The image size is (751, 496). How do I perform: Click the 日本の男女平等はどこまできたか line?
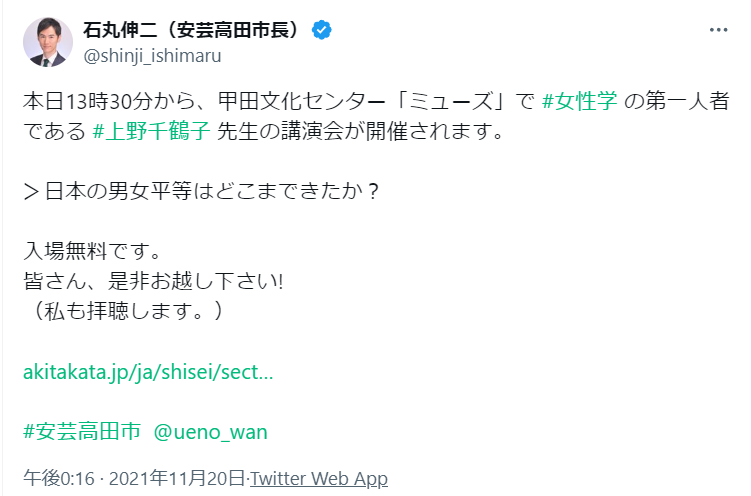tap(200, 192)
